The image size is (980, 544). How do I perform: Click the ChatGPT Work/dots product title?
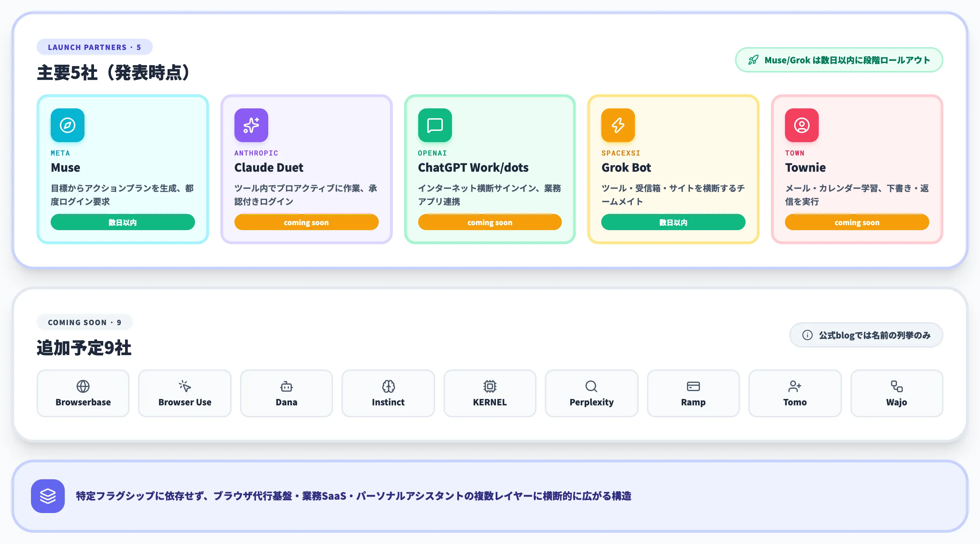pos(473,167)
